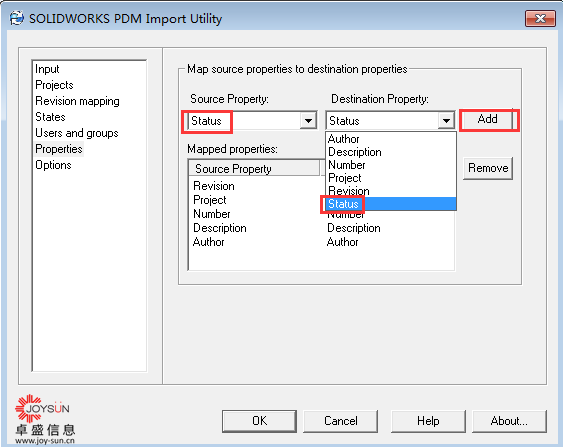Image resolution: width=563 pixels, height=447 pixels.
Task: Click the Add mapping button
Action: coord(487,119)
